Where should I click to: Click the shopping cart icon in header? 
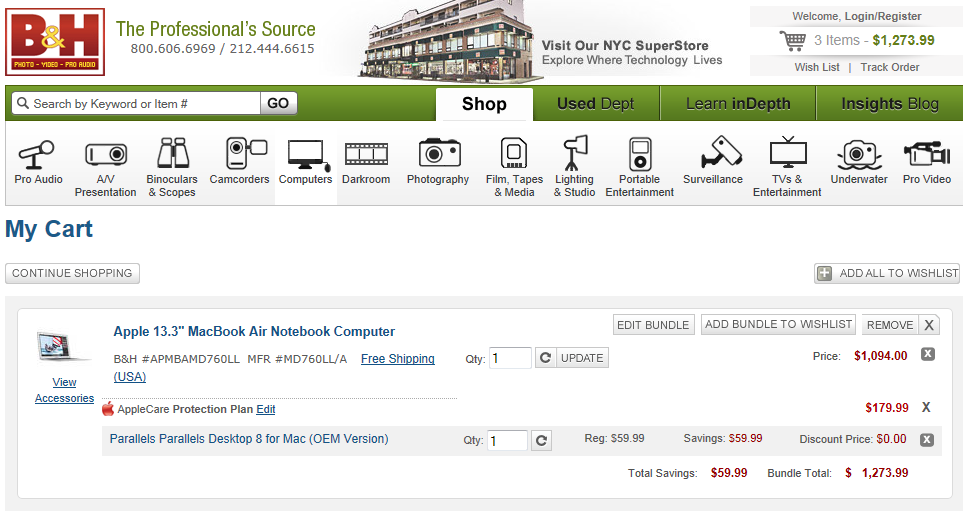(792, 41)
